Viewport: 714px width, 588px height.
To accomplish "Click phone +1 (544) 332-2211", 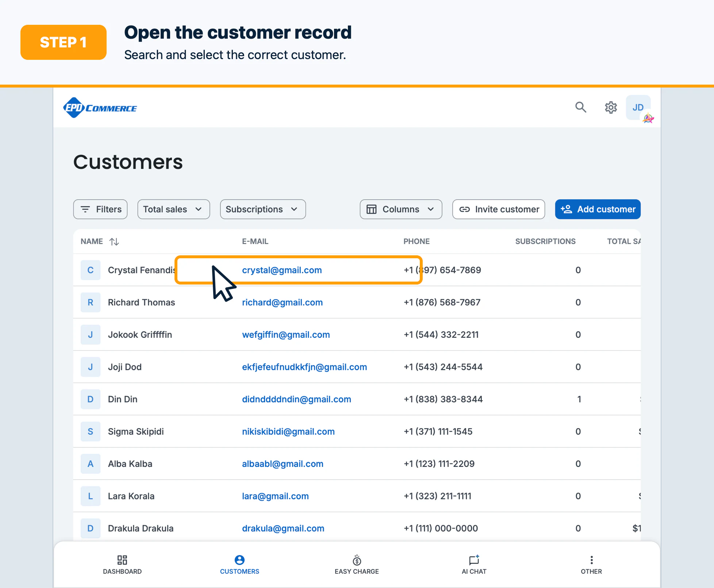I will click(x=441, y=334).
